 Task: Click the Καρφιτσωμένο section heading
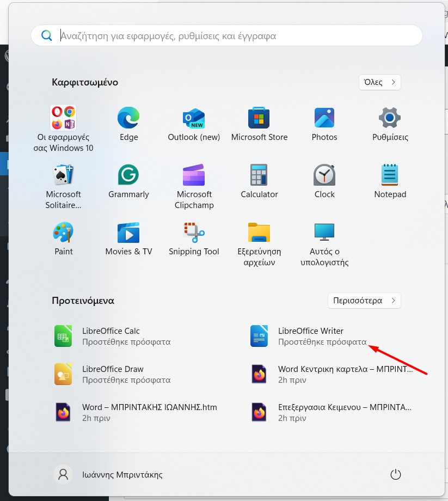click(85, 82)
